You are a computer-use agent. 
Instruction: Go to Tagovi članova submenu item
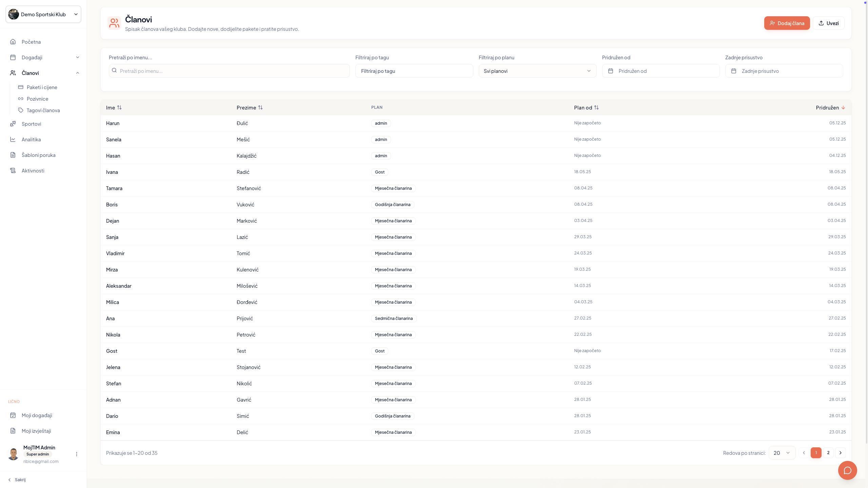coord(43,110)
